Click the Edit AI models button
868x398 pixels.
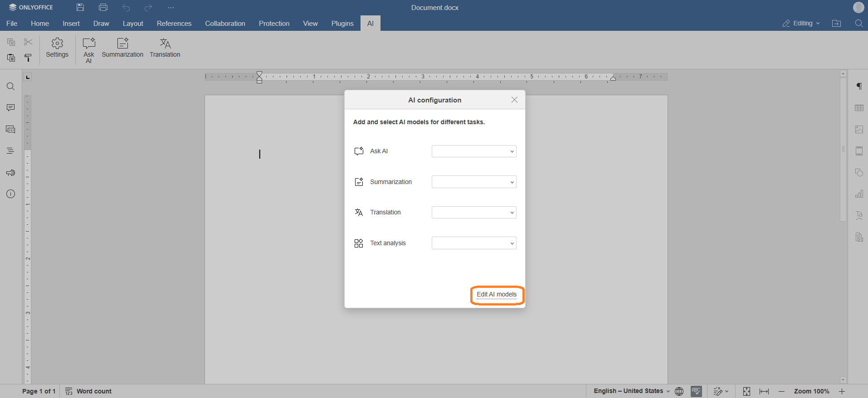[x=497, y=295]
